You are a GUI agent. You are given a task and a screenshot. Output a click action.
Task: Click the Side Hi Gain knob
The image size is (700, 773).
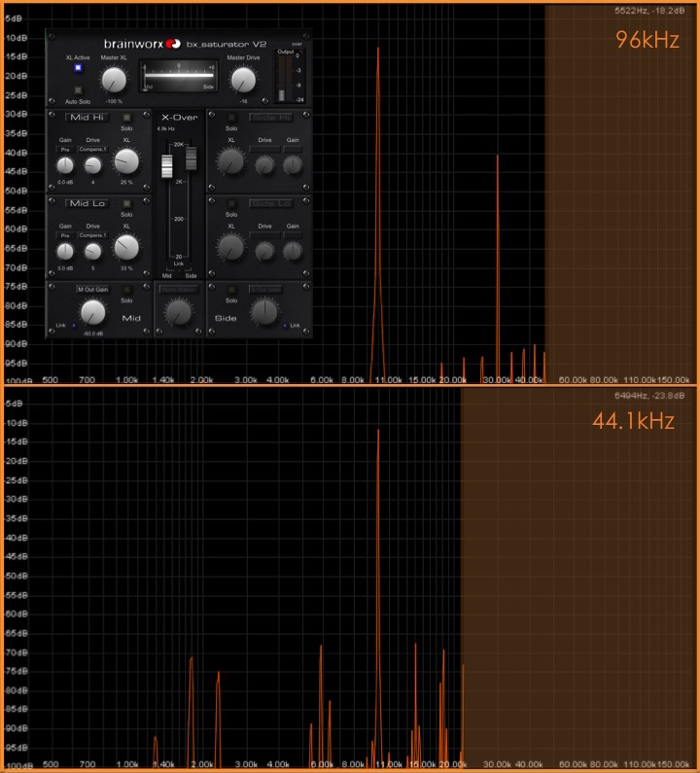[293, 165]
